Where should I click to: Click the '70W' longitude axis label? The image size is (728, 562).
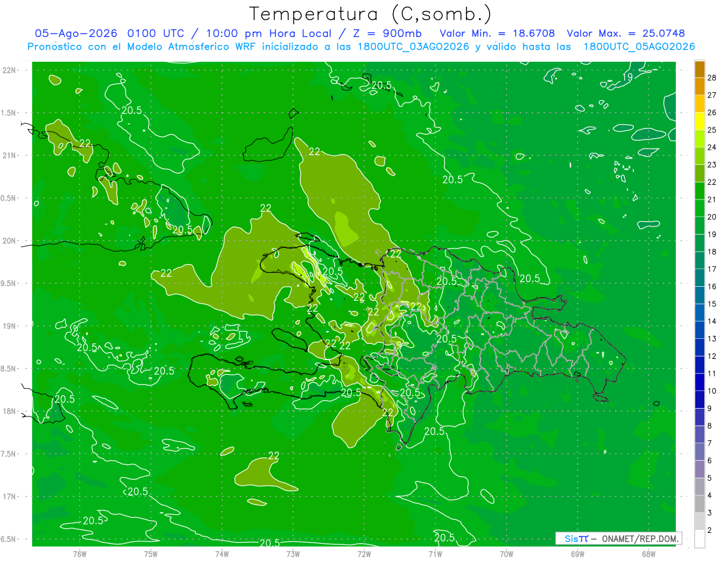[507, 554]
